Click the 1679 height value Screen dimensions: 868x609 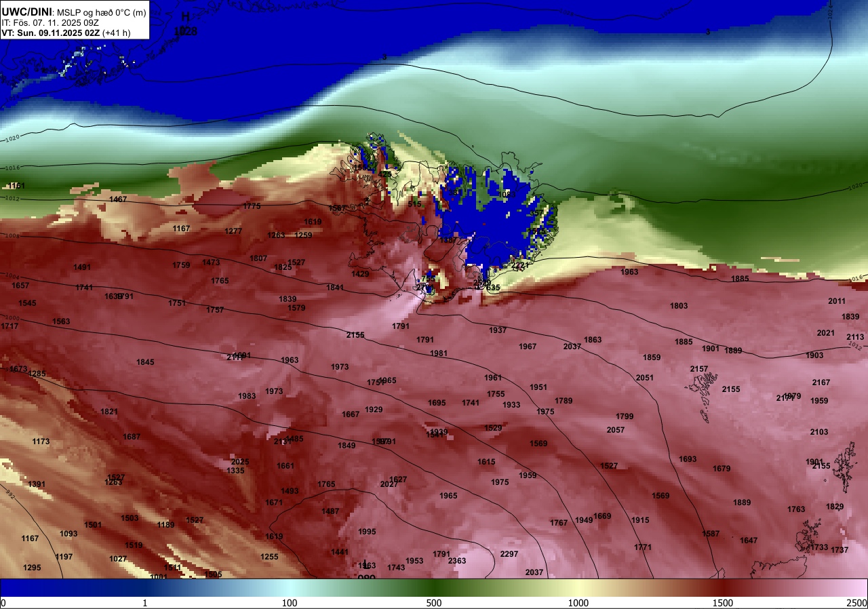722,469
